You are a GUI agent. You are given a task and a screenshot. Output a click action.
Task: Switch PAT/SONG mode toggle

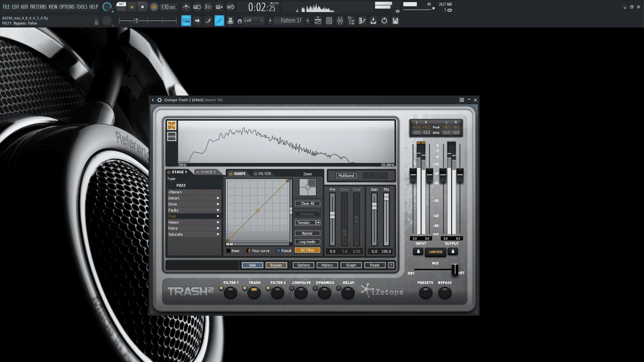coord(121,7)
